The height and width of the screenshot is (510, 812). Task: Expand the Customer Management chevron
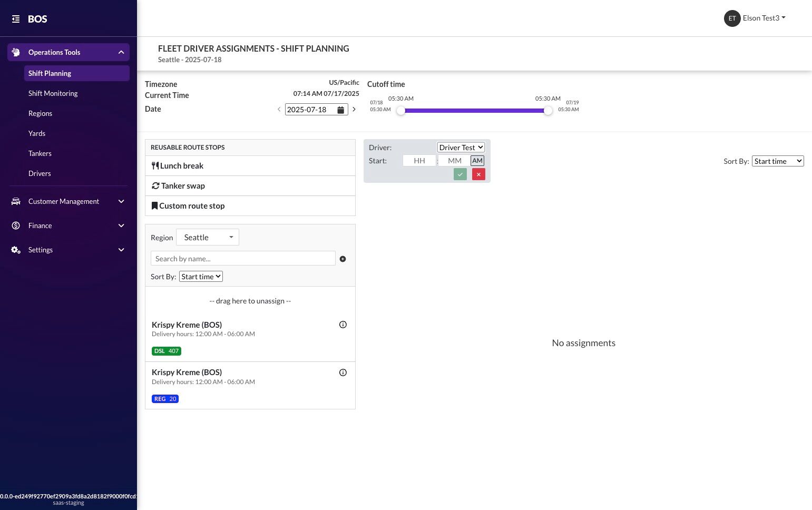(121, 201)
